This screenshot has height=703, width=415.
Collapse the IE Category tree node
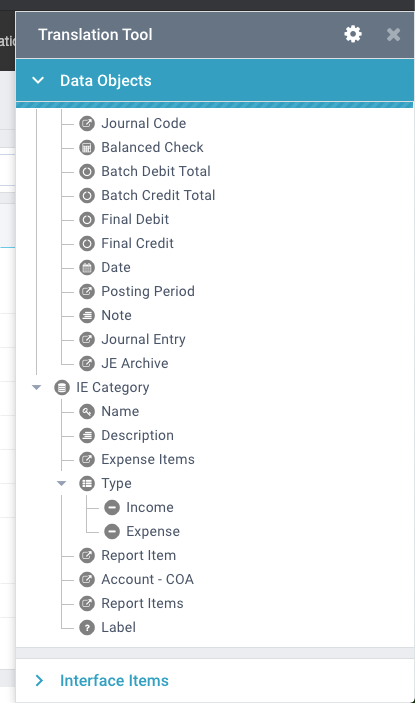click(x=37, y=387)
